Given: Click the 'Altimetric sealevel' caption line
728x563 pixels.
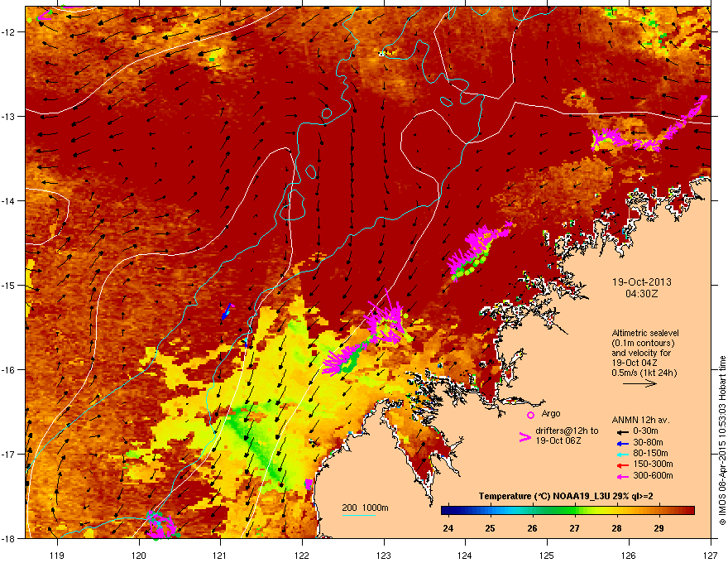Looking at the screenshot, I should (645, 333).
